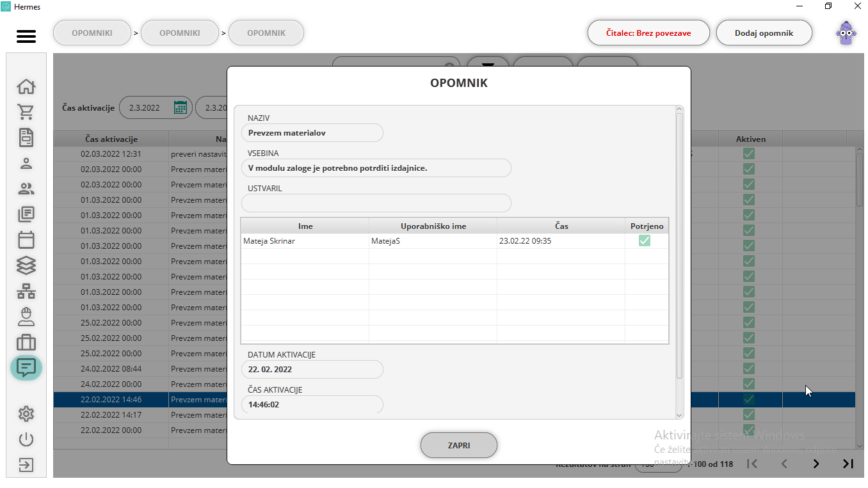868x488 pixels.
Task: Open the network hierarchy icon
Action: [x=26, y=291]
